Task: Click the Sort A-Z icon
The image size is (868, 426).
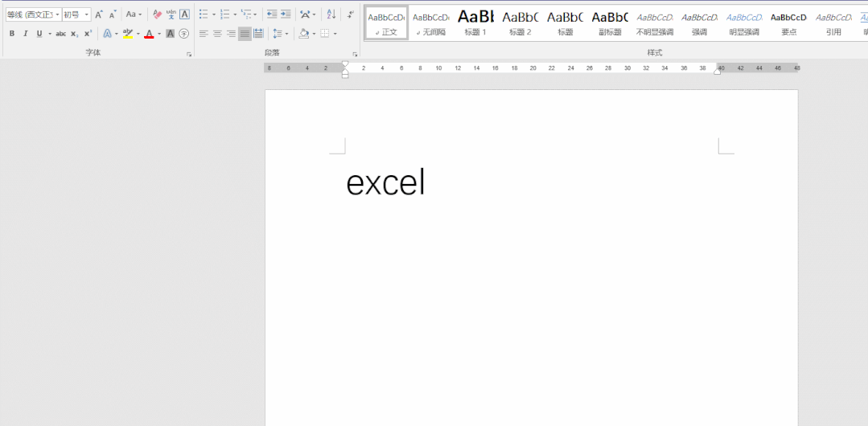Action: click(331, 14)
